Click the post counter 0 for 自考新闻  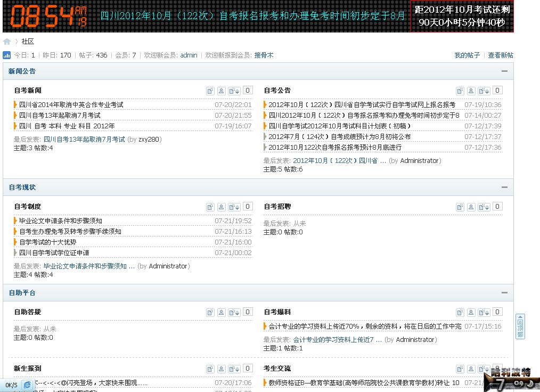pos(248,90)
